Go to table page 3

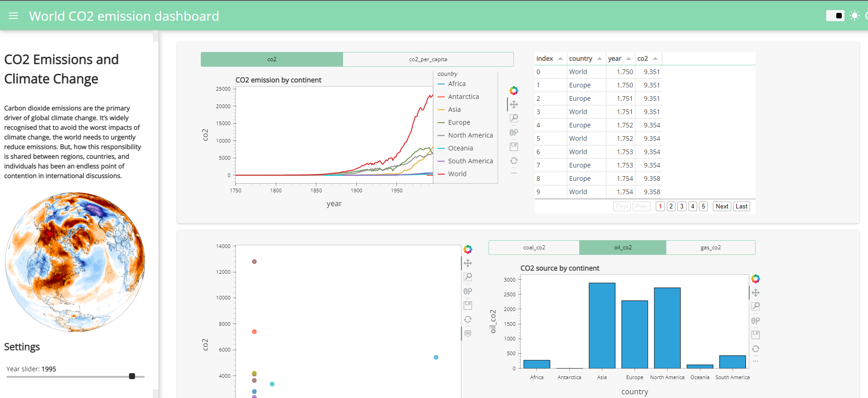[x=682, y=206]
